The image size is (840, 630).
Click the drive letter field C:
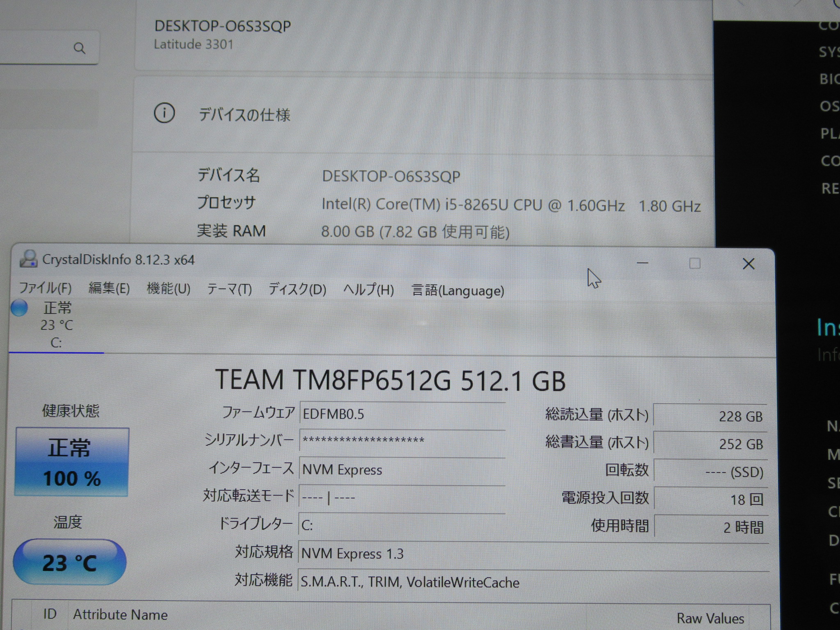click(x=402, y=525)
